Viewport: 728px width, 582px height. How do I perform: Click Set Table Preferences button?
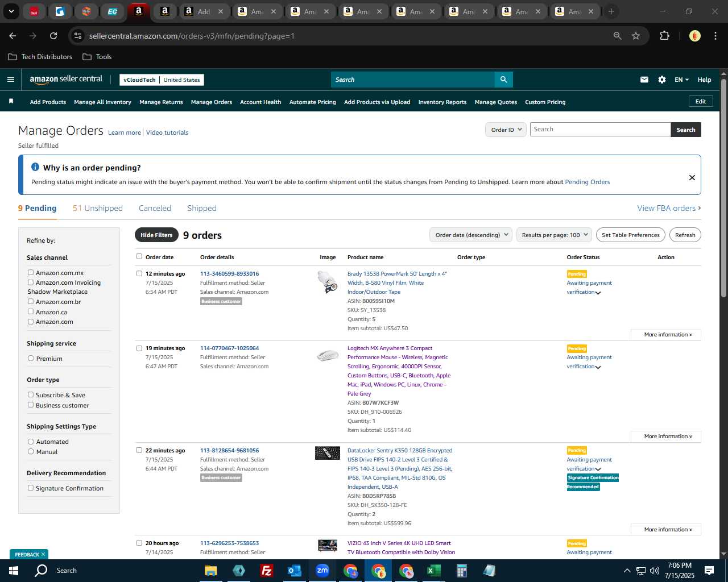coord(631,235)
